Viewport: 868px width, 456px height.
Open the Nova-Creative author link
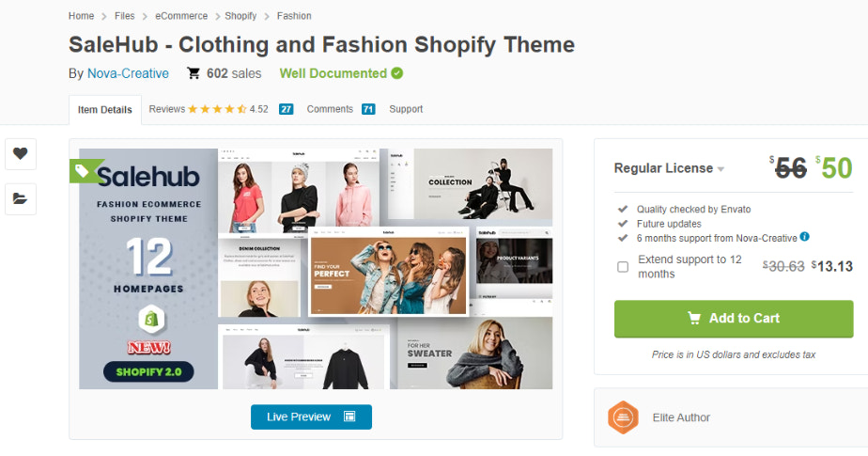pyautogui.click(x=128, y=73)
